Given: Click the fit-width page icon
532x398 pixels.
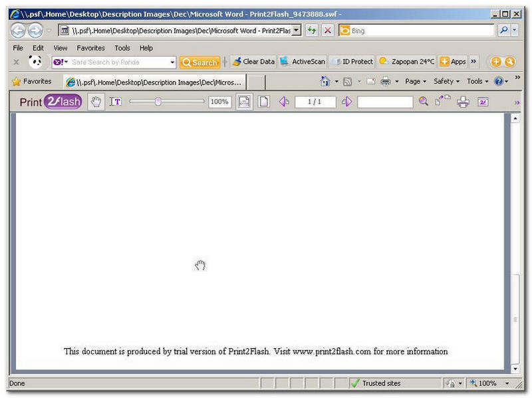Looking at the screenshot, I should [244, 102].
